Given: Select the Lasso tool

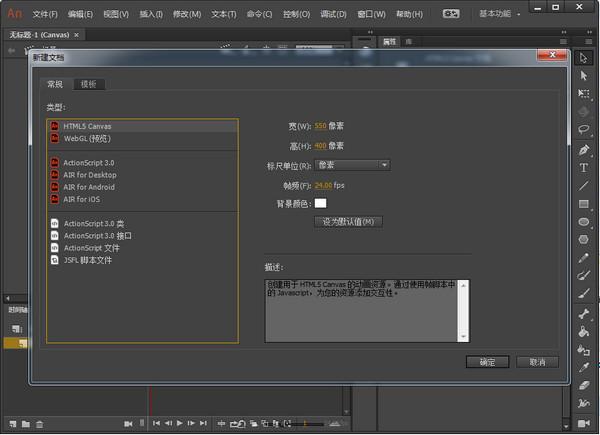Looking at the screenshot, I should tap(583, 129).
